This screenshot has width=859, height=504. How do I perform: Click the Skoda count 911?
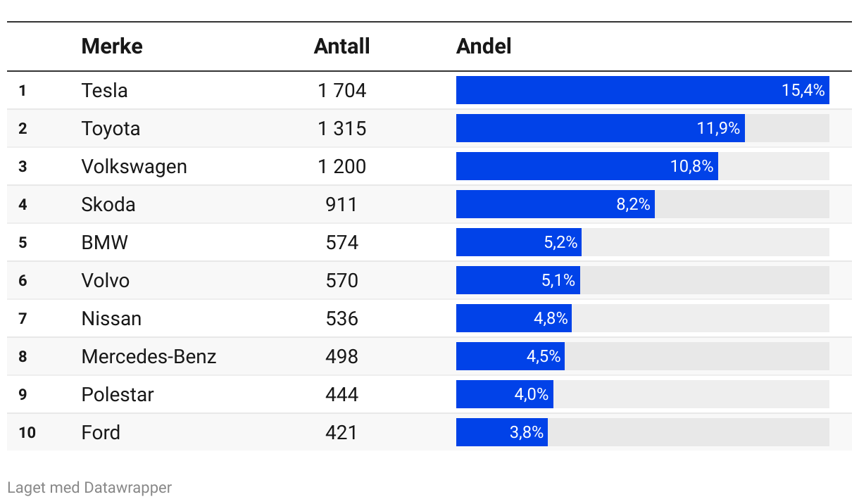(341, 204)
